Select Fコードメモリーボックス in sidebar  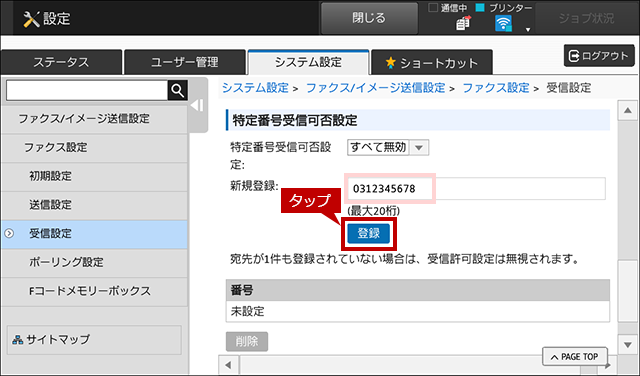tap(94, 291)
